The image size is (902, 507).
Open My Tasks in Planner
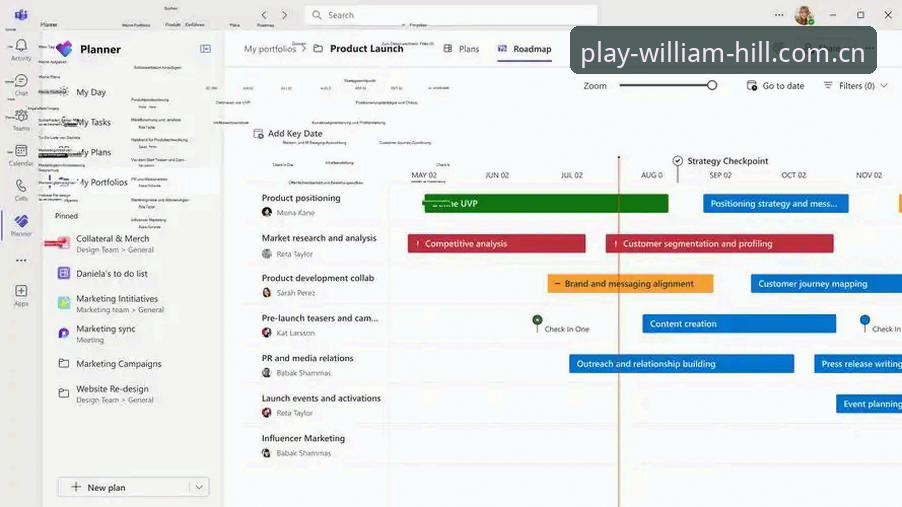93,122
